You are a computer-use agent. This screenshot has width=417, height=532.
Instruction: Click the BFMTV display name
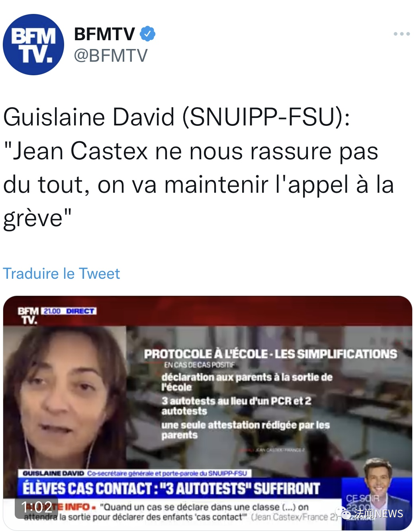[x=104, y=34]
